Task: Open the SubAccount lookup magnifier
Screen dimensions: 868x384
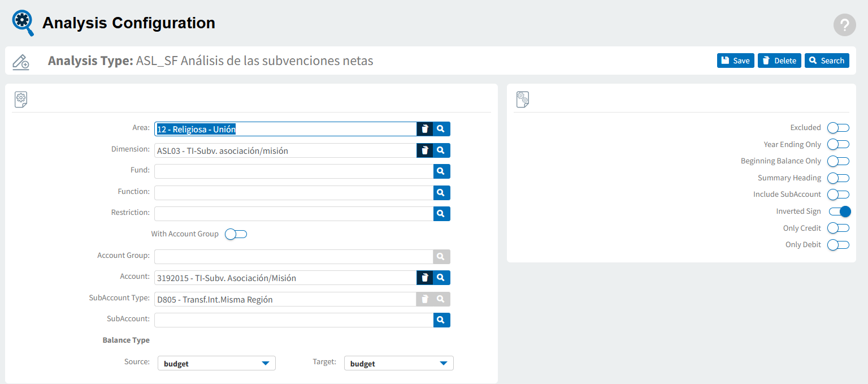Action: (441, 320)
